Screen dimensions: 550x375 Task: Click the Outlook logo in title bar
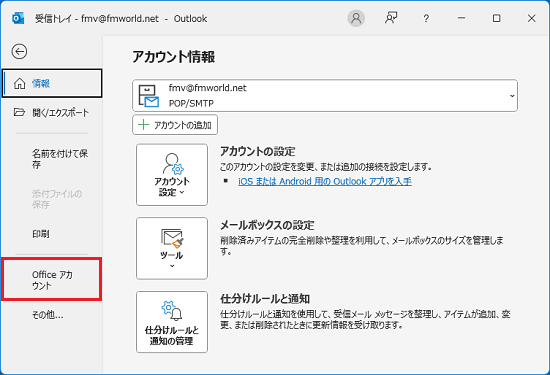pos(18,18)
